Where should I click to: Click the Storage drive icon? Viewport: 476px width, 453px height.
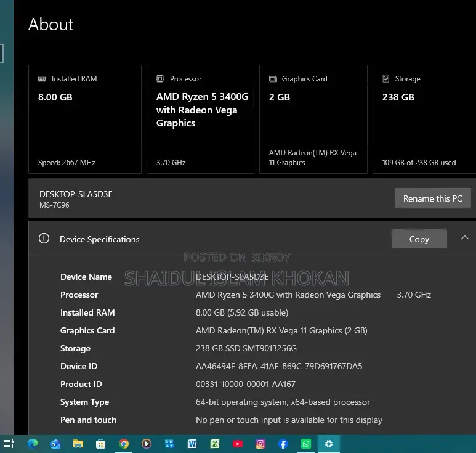(x=385, y=79)
